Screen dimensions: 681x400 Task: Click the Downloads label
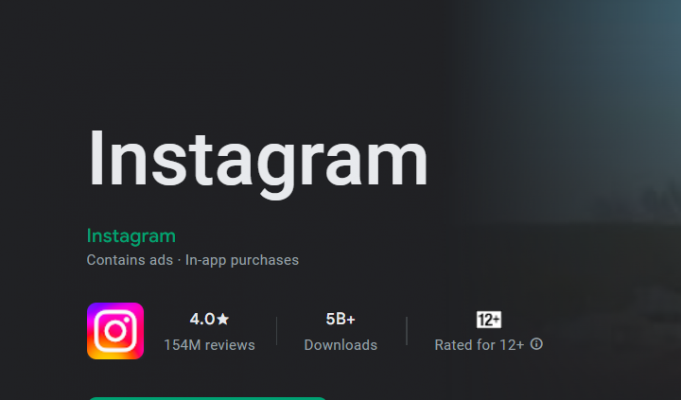[x=341, y=345]
